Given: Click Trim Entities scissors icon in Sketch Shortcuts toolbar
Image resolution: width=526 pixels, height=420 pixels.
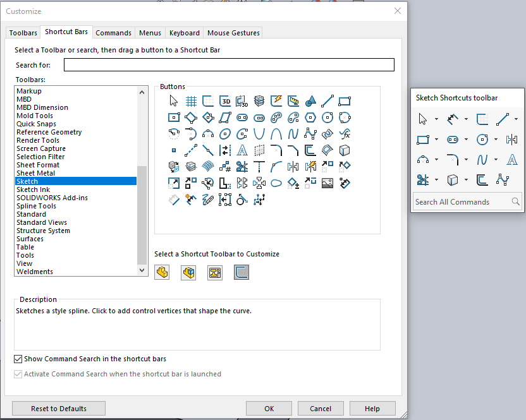Looking at the screenshot, I should (x=423, y=180).
